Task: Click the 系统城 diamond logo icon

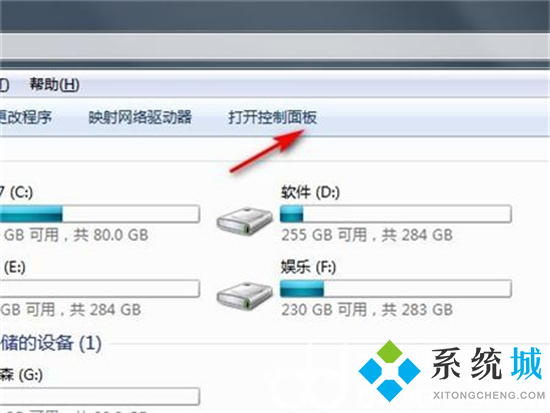Action: [389, 371]
